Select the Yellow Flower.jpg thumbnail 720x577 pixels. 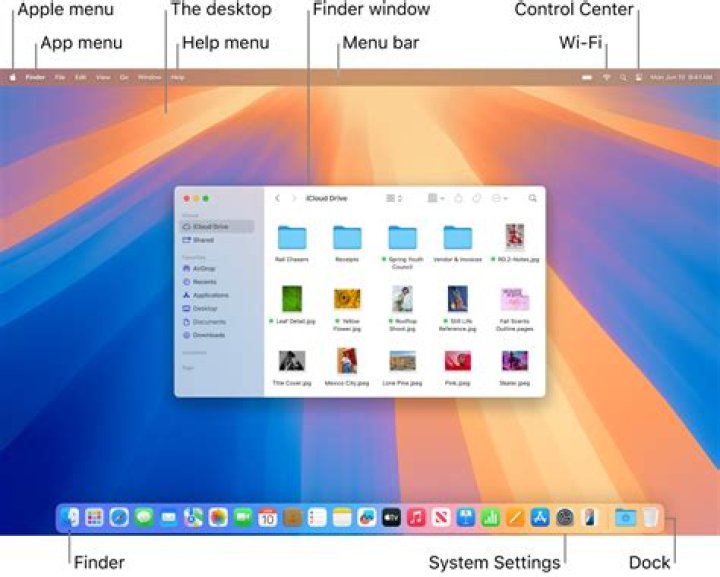click(x=347, y=299)
